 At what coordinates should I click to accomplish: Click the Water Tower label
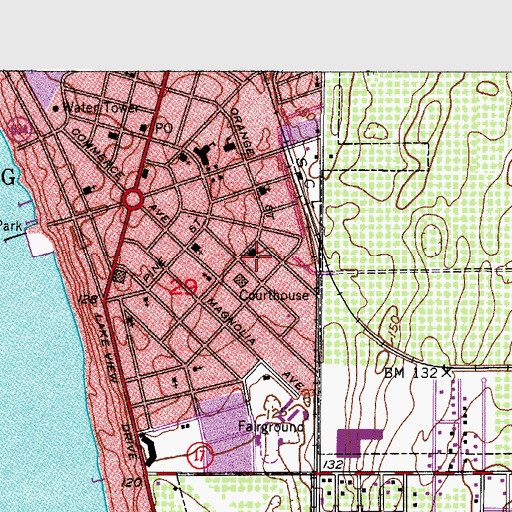click(101, 108)
